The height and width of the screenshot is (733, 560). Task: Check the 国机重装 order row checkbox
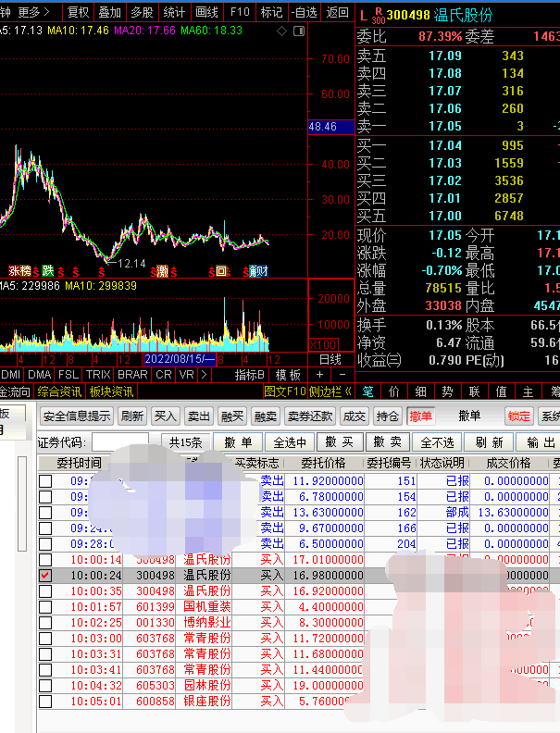point(45,606)
